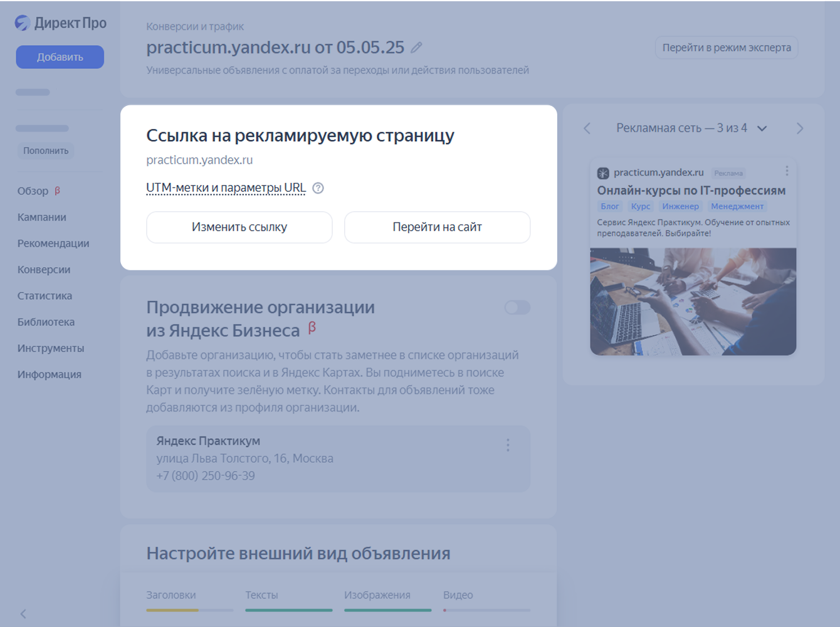Click the Реклама label in ad preview
This screenshot has height=627, width=840.
pyautogui.click(x=728, y=173)
